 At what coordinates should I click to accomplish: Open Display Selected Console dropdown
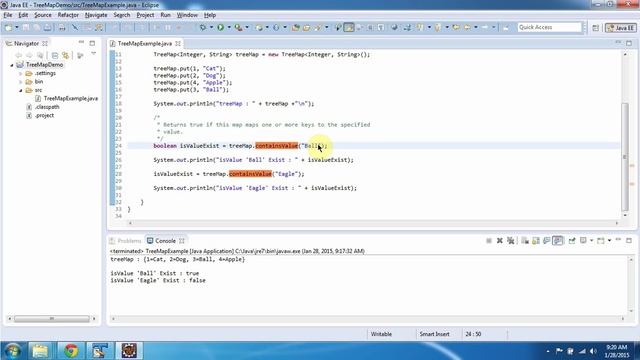591,241
